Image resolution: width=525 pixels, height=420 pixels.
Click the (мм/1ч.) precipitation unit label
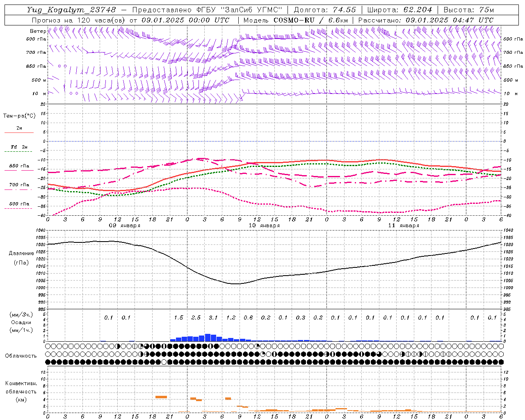coord(21,330)
